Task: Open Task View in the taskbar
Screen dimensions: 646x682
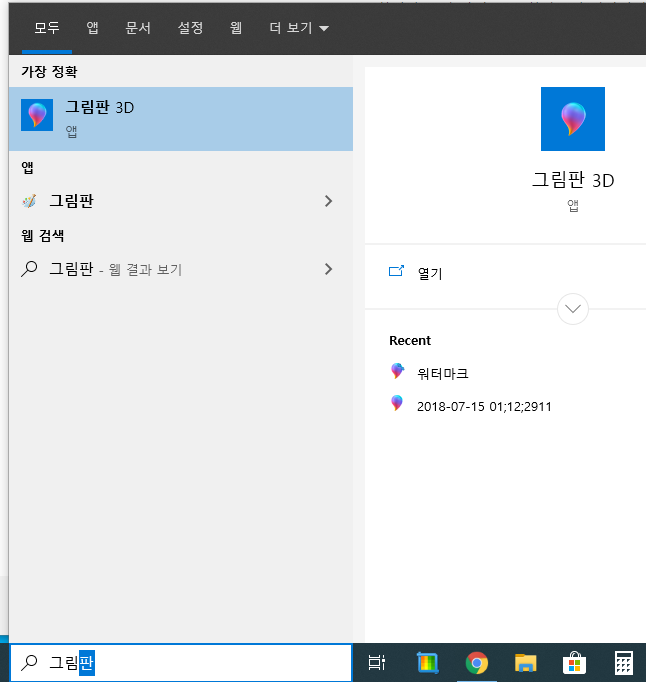Action: pos(376,663)
